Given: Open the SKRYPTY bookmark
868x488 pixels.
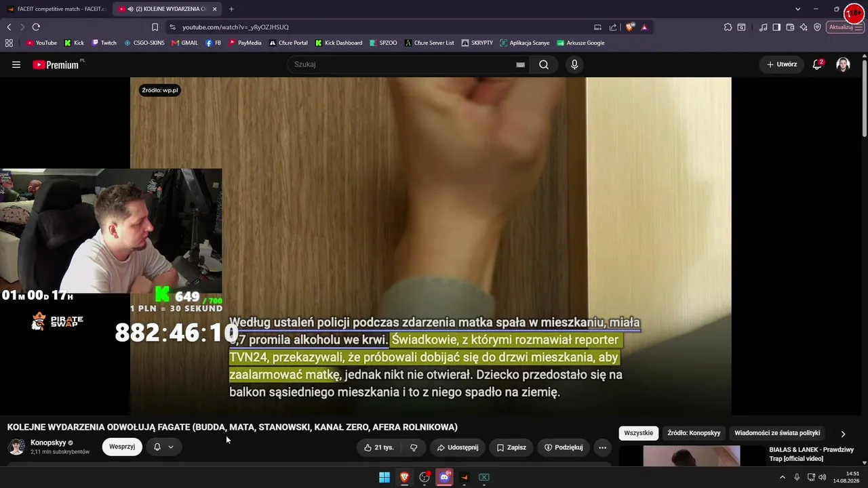Looking at the screenshot, I should 477,43.
